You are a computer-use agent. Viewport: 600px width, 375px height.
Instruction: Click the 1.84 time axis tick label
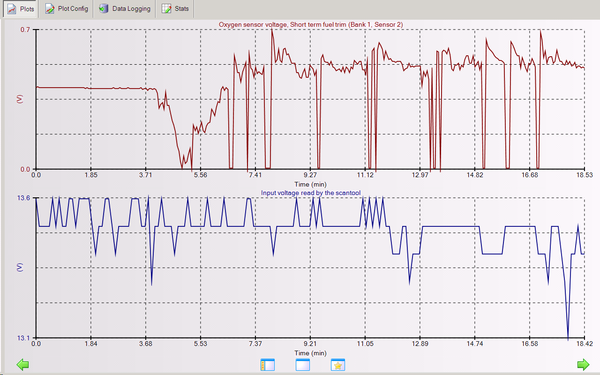coord(91,344)
